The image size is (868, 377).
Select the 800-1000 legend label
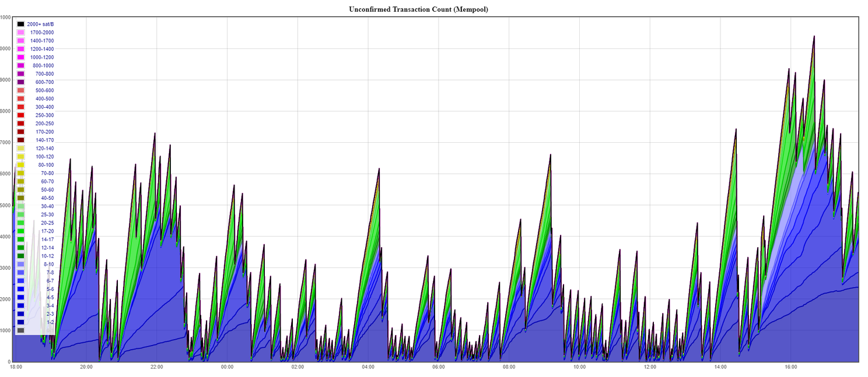point(43,66)
